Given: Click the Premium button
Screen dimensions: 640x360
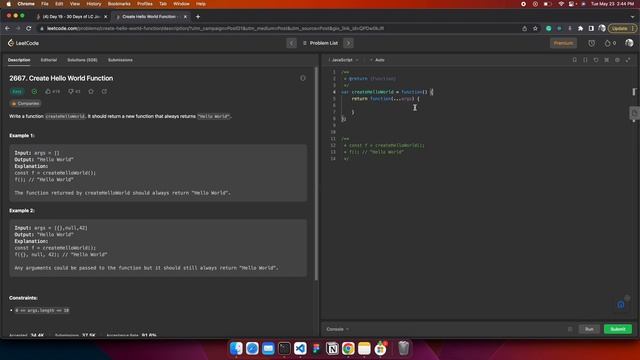Looking at the screenshot, I should point(563,43).
